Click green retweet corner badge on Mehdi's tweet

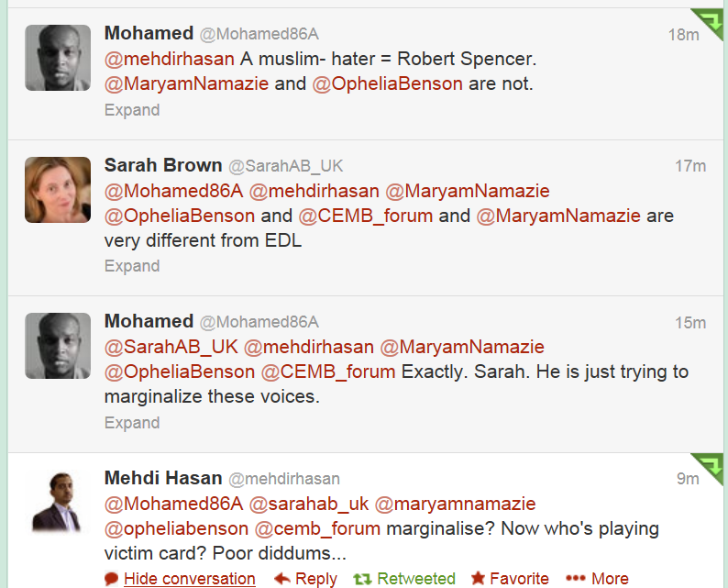pyautogui.click(x=710, y=467)
